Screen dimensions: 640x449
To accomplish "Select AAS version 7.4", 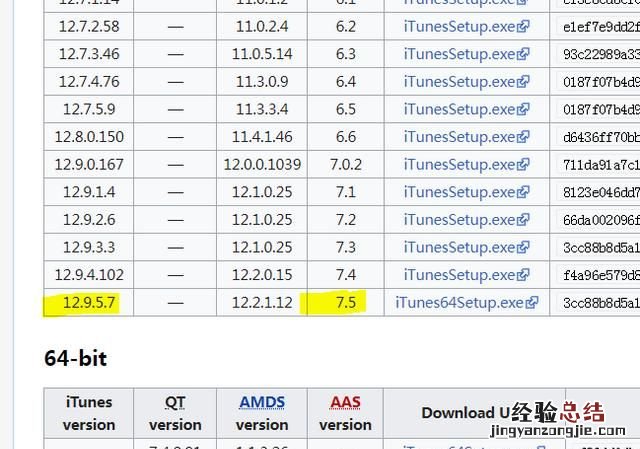I will tap(346, 275).
